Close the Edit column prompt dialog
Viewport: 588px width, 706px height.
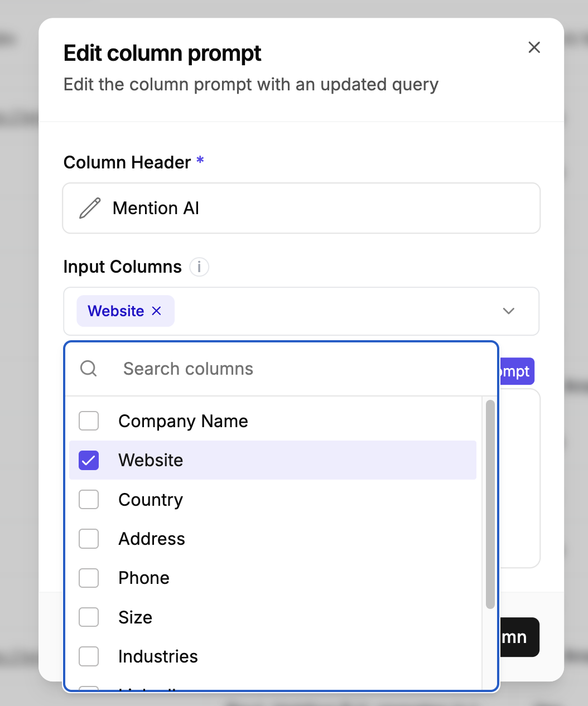tap(534, 48)
